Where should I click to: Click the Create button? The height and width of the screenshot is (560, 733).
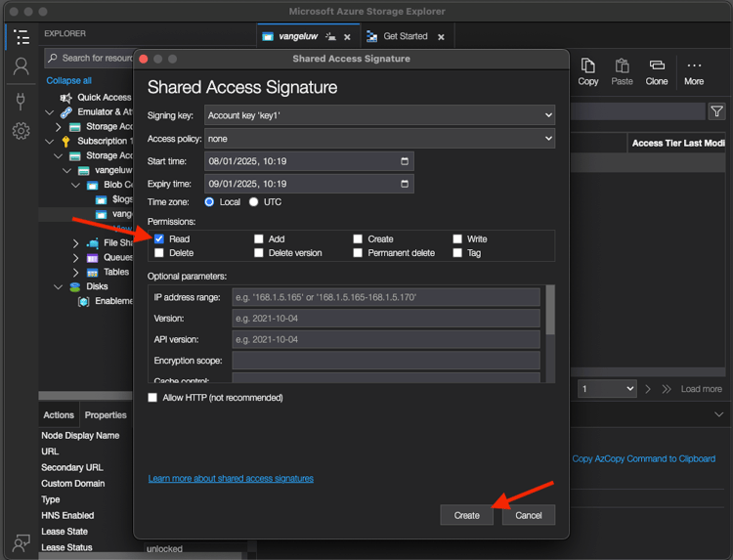(466, 515)
